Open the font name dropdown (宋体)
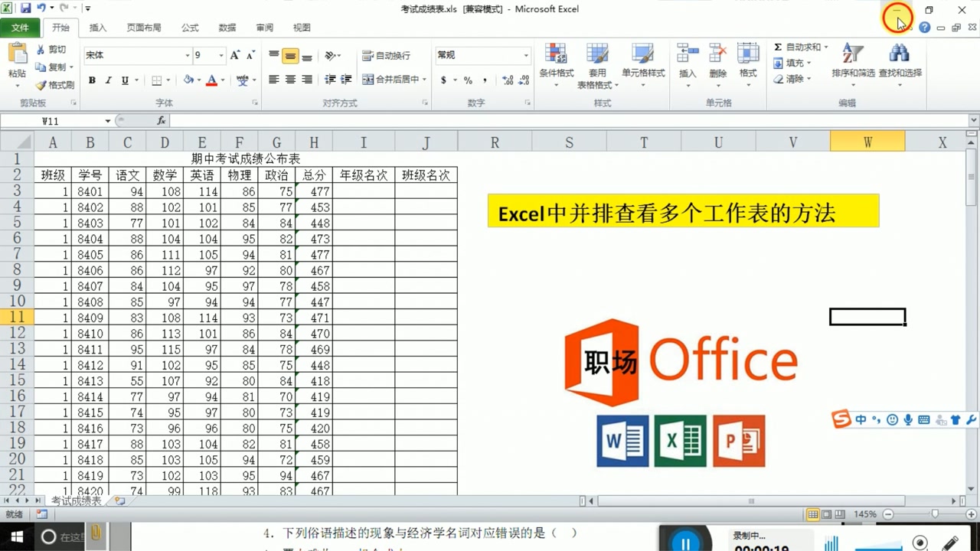980x551 pixels. click(188, 55)
